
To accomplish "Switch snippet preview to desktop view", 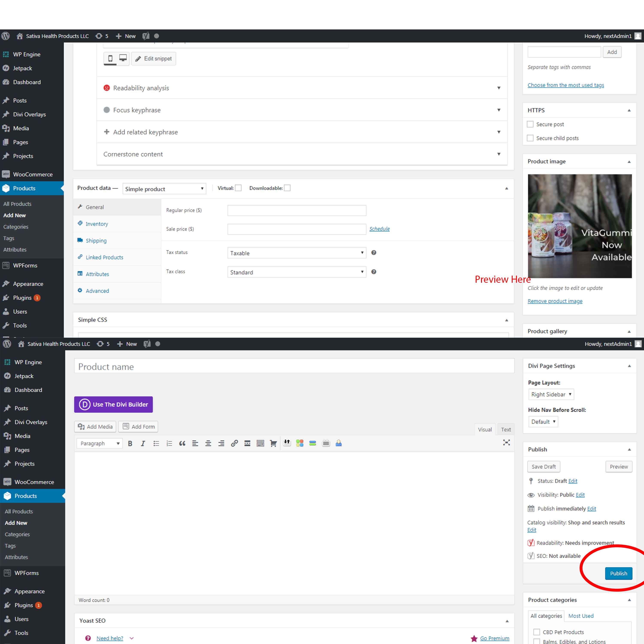I will pos(123,58).
